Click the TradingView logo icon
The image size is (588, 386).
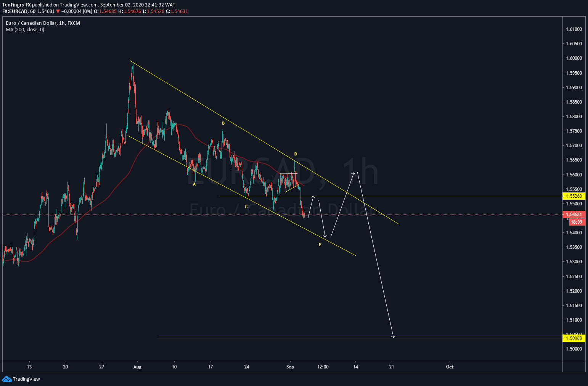pyautogui.click(x=7, y=379)
